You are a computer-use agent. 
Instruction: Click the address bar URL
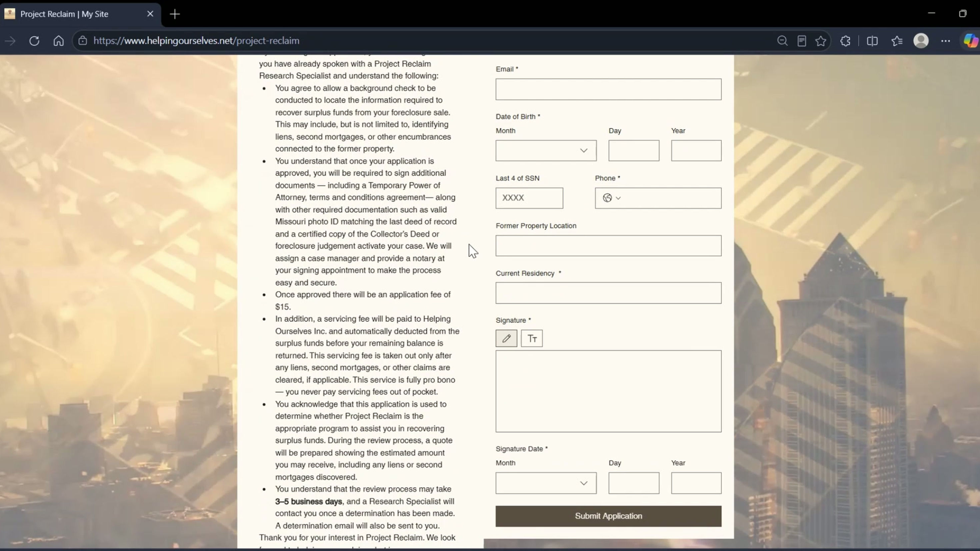[x=196, y=41]
